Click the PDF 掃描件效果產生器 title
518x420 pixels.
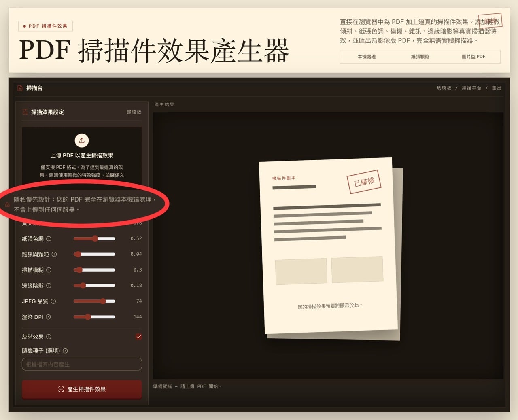tap(154, 51)
